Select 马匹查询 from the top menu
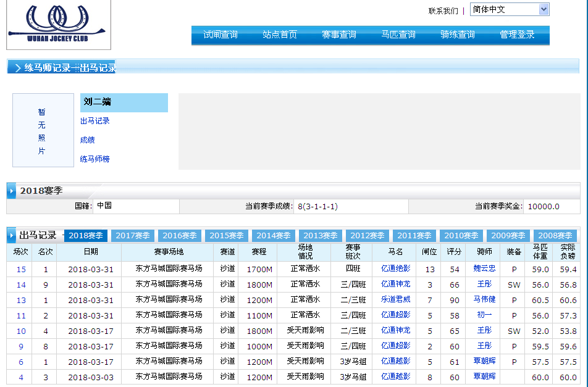 (x=398, y=35)
